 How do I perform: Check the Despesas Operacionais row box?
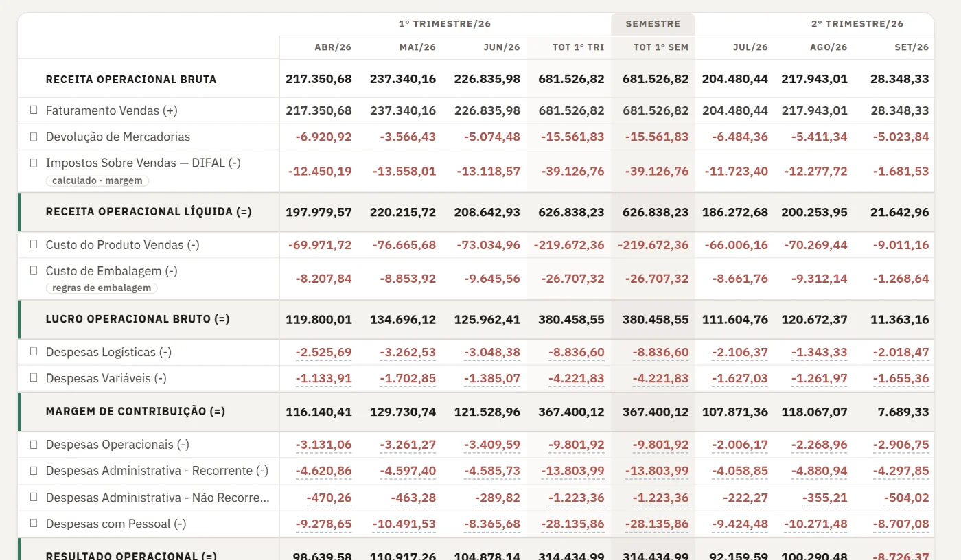point(34,444)
